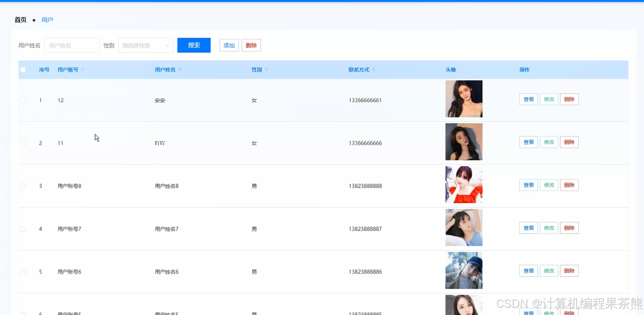Click 修改 for 用户姓名7
644x315 pixels.
549,228
